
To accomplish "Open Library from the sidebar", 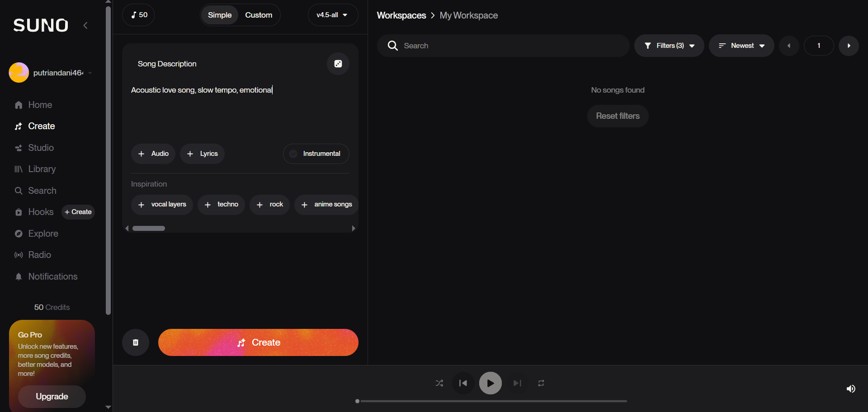I will [x=42, y=169].
